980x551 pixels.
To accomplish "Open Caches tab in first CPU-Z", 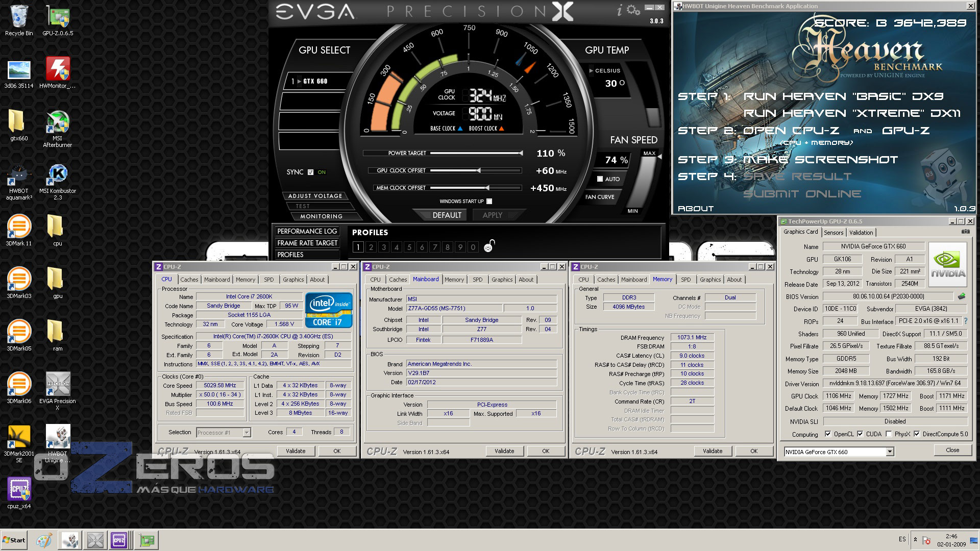I will pyautogui.click(x=189, y=280).
